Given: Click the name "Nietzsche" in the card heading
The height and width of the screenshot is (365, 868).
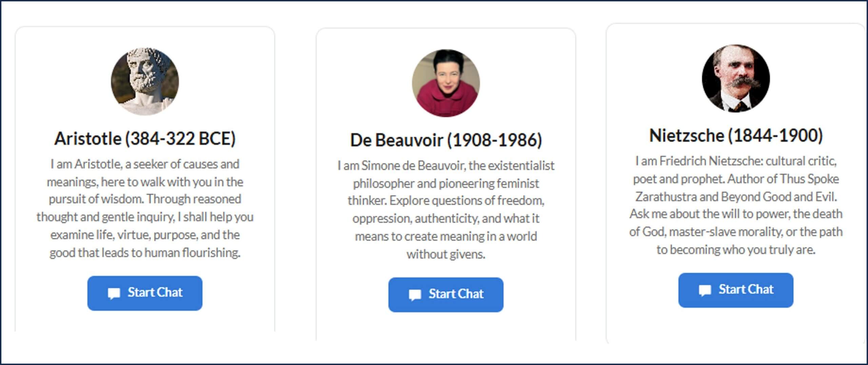Looking at the screenshot, I should [687, 136].
